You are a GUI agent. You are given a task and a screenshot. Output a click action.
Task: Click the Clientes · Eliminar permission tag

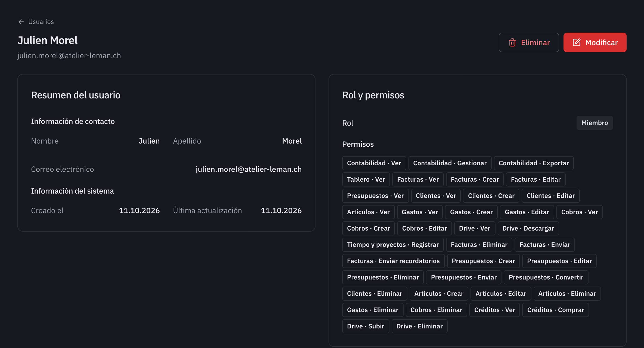[374, 294]
